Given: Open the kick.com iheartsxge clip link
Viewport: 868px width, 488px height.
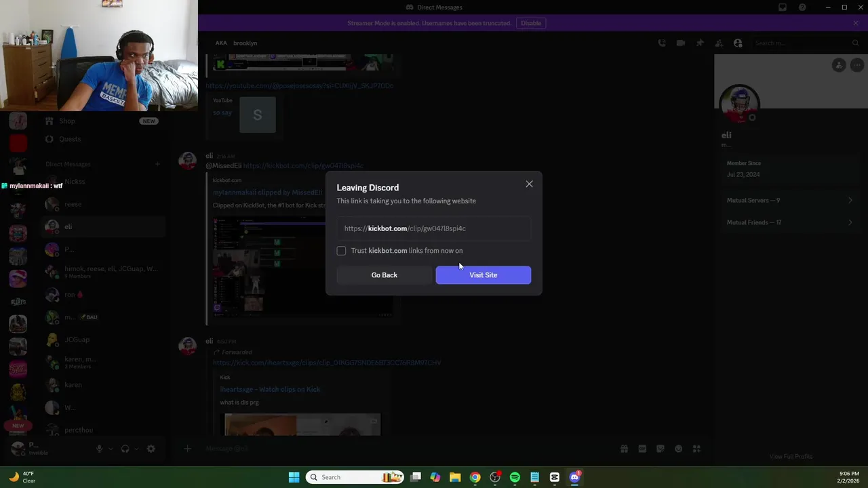Looking at the screenshot, I should [327, 363].
